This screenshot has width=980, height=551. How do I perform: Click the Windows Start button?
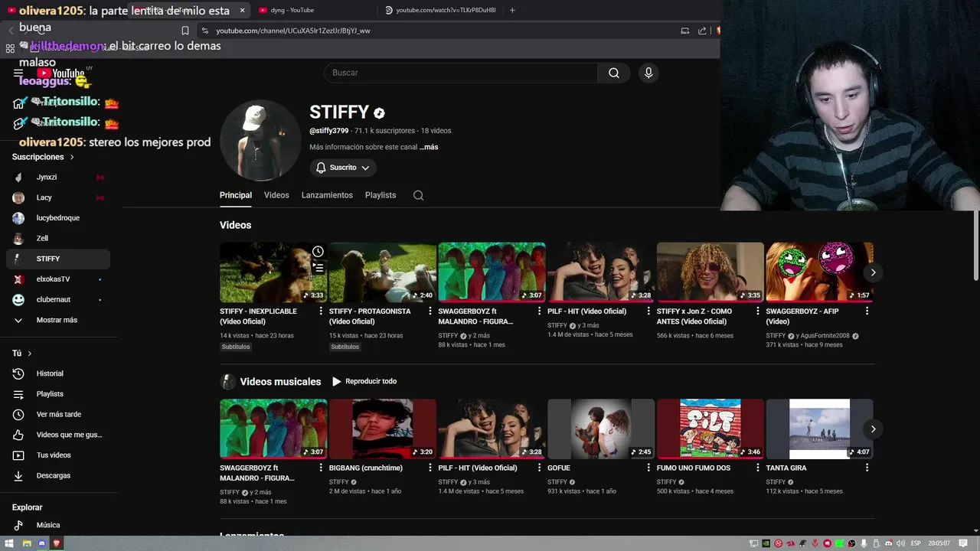tap(11, 543)
